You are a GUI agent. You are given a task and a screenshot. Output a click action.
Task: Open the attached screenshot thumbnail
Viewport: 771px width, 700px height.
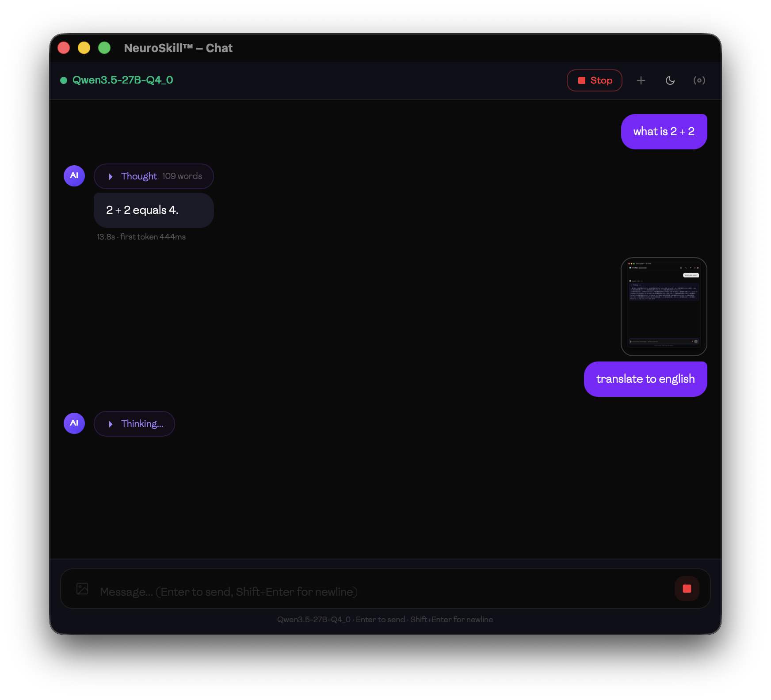click(664, 307)
